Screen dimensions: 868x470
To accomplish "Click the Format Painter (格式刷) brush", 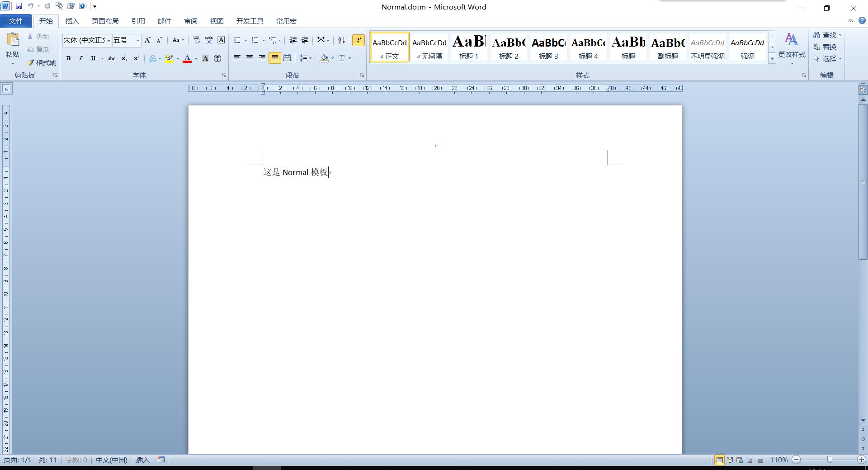I will pos(42,62).
